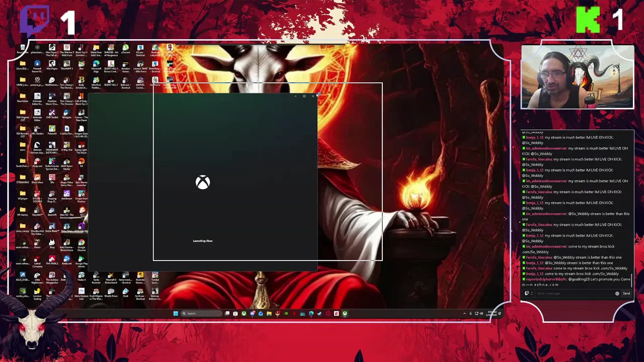Open the Amazon Games shortcut

point(126,65)
